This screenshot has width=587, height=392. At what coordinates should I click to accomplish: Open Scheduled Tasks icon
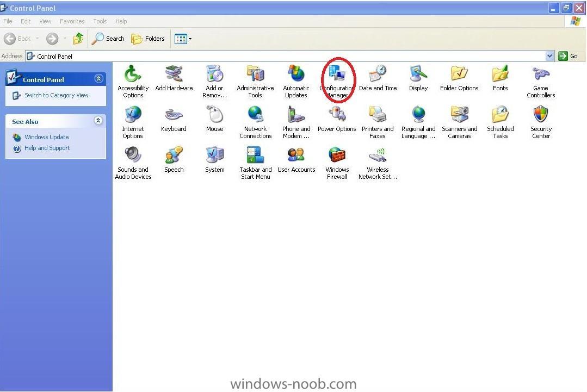pyautogui.click(x=500, y=122)
